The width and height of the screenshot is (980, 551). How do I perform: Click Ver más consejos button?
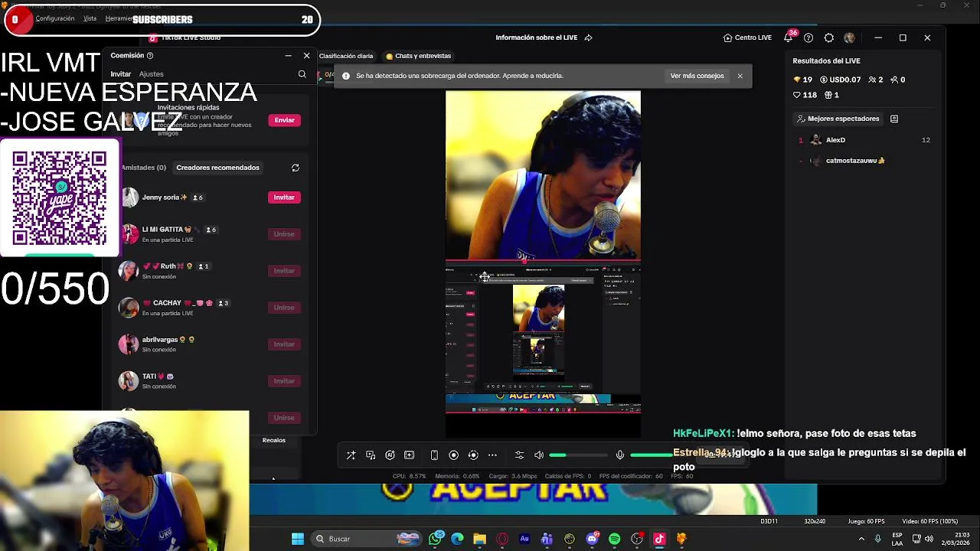[697, 76]
